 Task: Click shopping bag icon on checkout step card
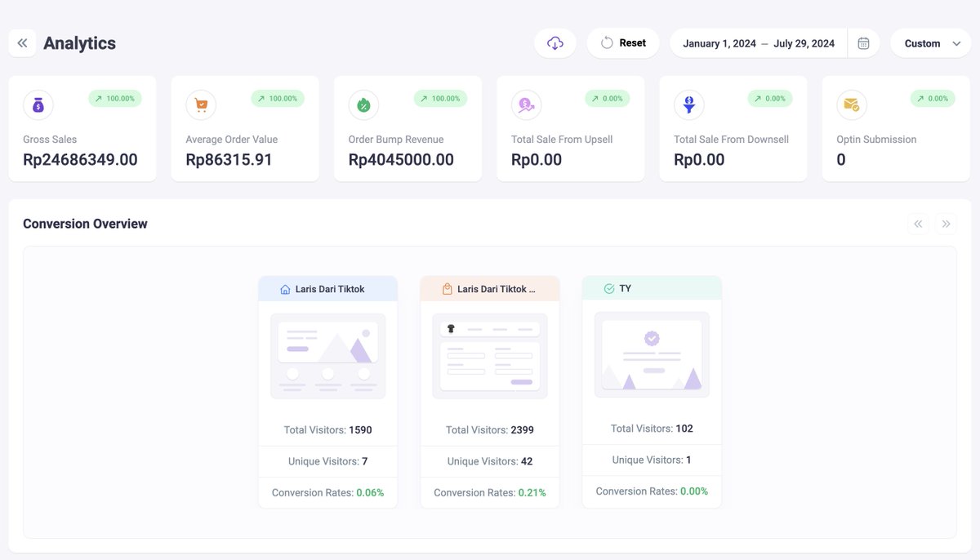coord(447,289)
